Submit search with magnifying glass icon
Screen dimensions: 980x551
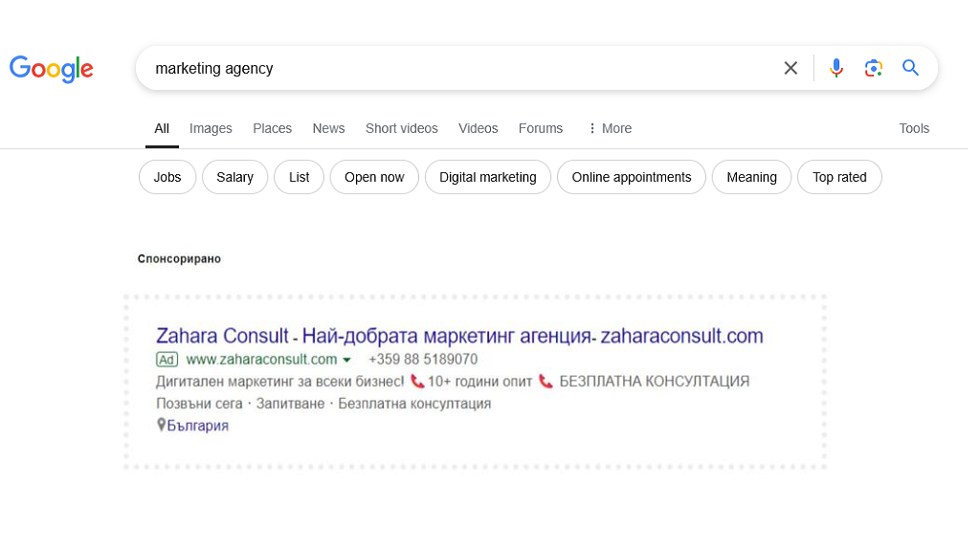tap(910, 68)
